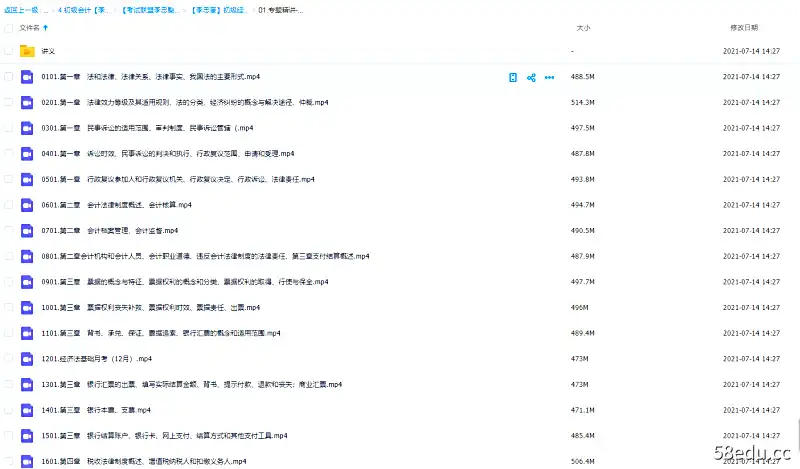The image size is (800, 469).
Task: Click the video icon for file 0601
Action: pos(27,205)
